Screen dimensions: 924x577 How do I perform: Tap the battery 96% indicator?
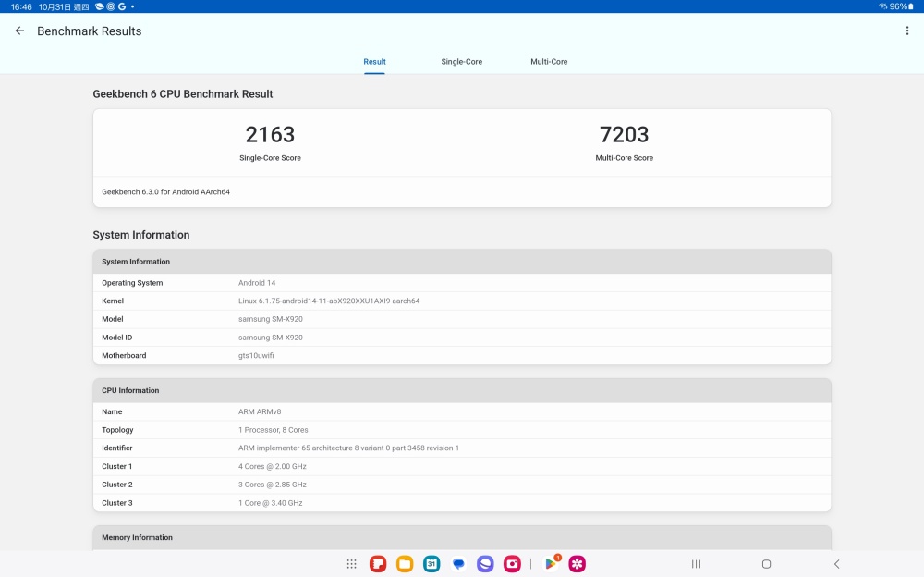[902, 6]
